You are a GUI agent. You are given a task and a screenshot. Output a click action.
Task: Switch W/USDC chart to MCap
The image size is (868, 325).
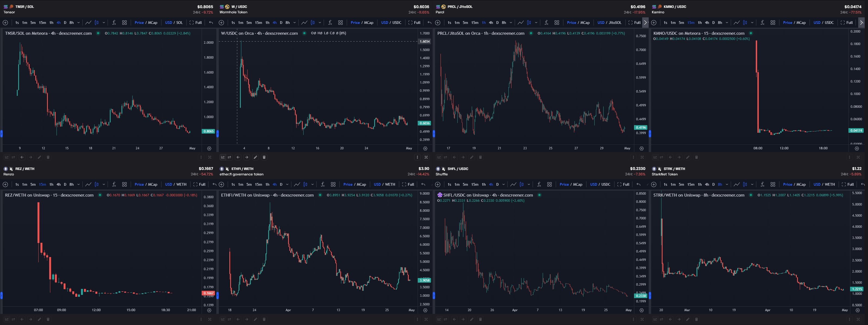tap(369, 23)
